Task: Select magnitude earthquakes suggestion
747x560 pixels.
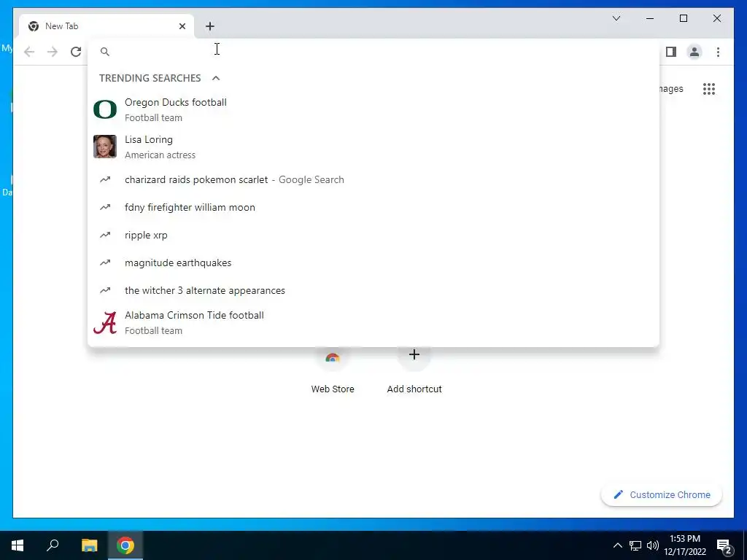Action: pyautogui.click(x=373, y=262)
